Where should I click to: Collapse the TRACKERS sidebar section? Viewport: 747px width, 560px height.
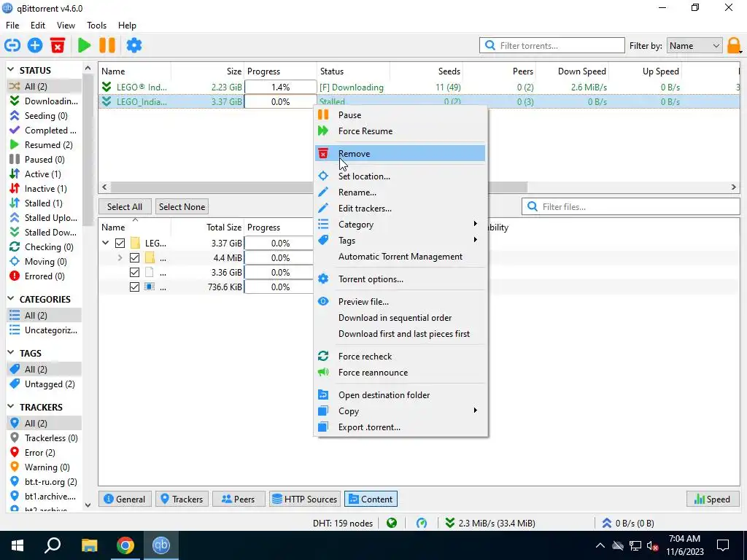pos(11,407)
